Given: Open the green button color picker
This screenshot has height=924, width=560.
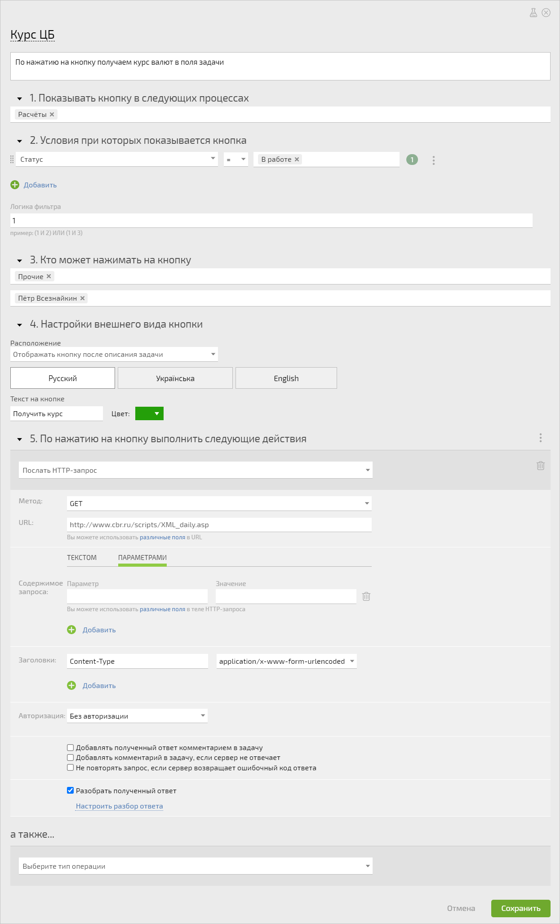Looking at the screenshot, I should click(149, 413).
